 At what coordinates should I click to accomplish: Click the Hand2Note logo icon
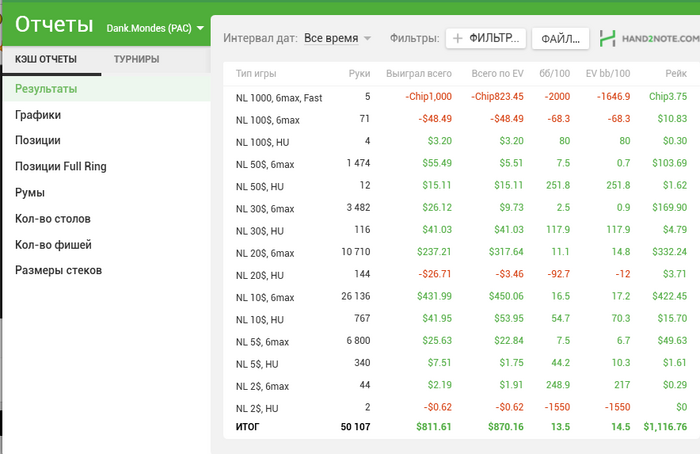(x=607, y=38)
